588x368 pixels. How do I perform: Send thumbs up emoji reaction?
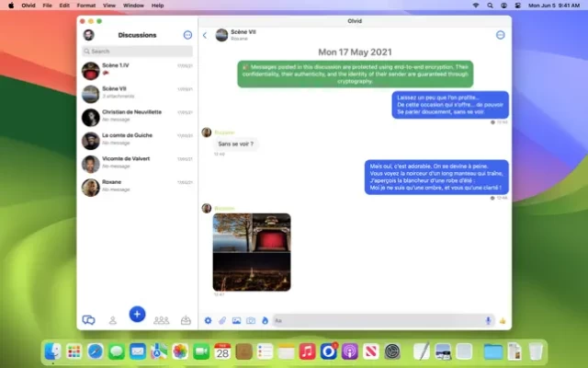coord(503,320)
